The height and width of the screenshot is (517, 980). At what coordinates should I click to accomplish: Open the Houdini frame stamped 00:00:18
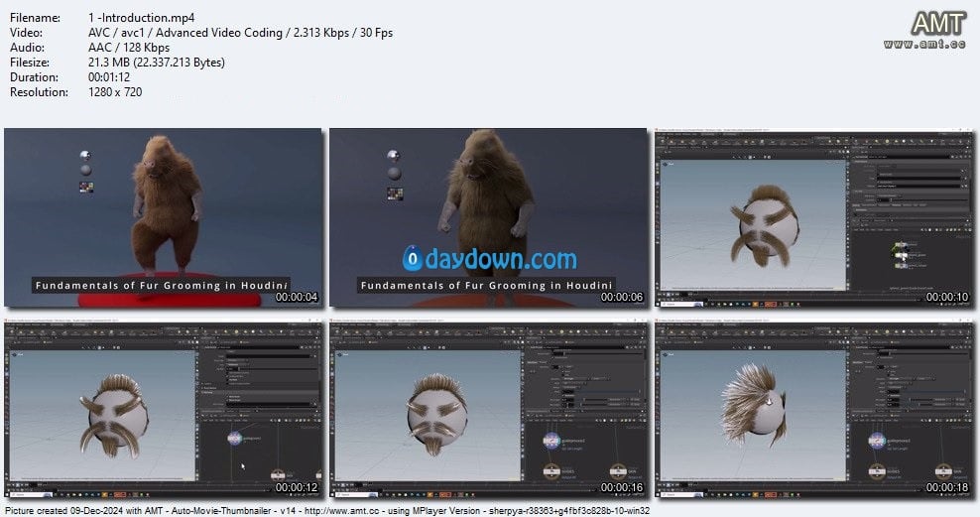tap(813, 410)
